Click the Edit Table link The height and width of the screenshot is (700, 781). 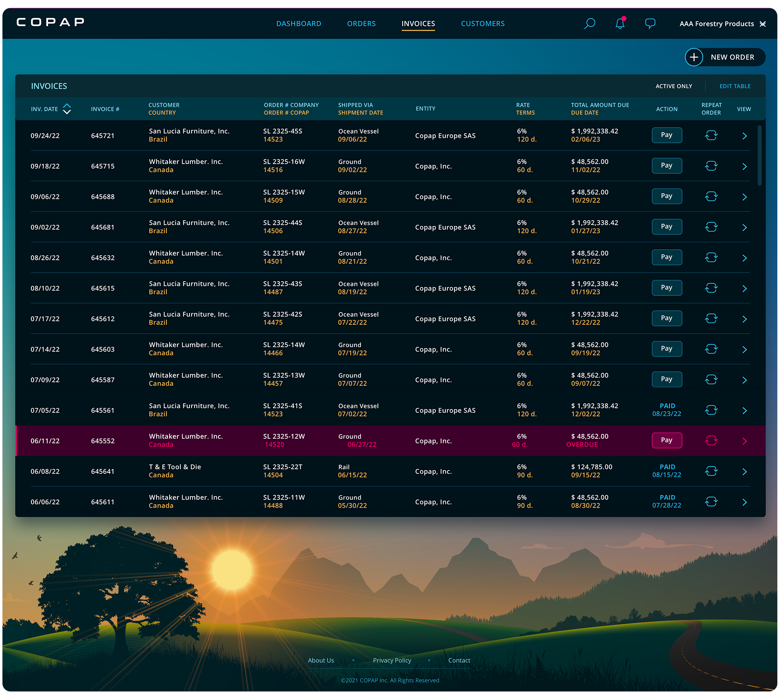(735, 86)
